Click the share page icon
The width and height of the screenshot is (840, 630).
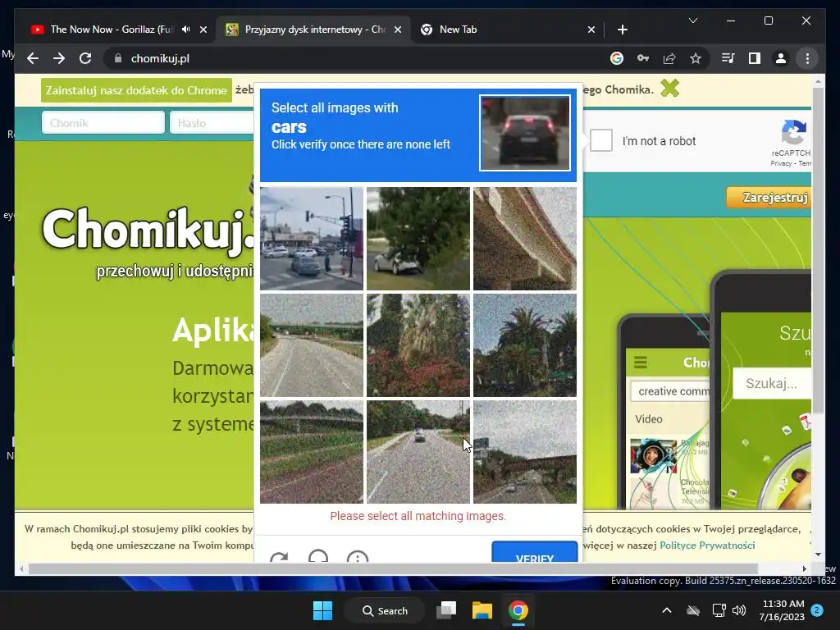coord(669,58)
